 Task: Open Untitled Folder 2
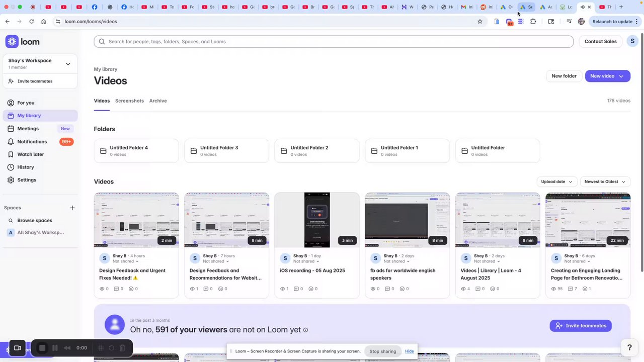tap(317, 151)
